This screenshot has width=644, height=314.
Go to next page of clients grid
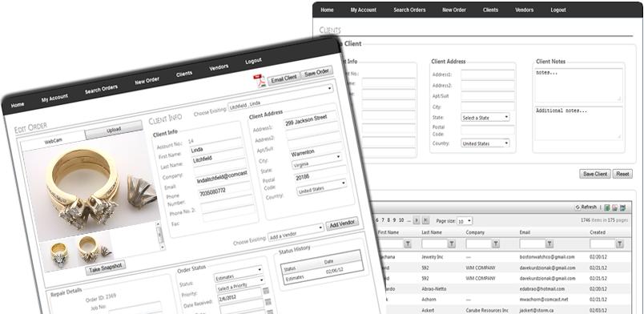point(417,220)
